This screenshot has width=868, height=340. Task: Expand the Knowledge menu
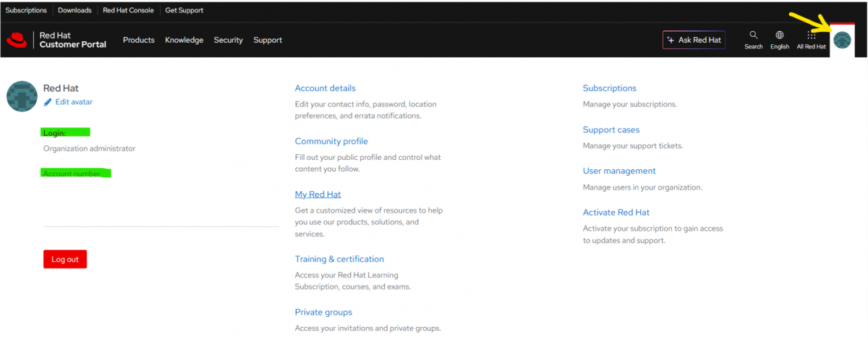click(184, 41)
